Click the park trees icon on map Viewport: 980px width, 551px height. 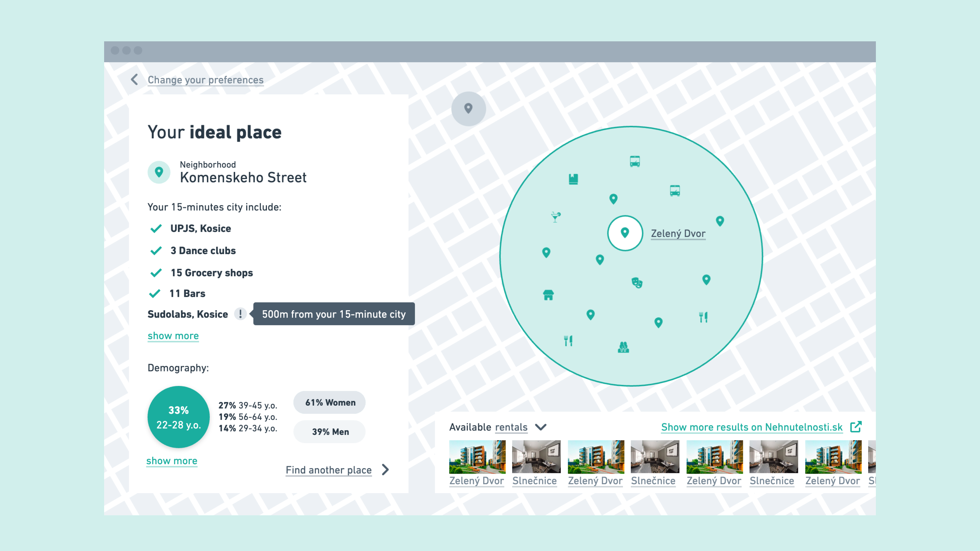[x=623, y=347]
